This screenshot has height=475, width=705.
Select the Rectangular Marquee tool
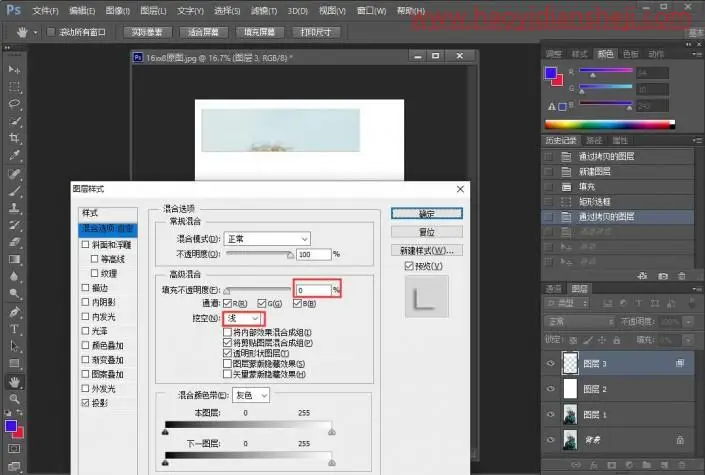pyautogui.click(x=14, y=86)
